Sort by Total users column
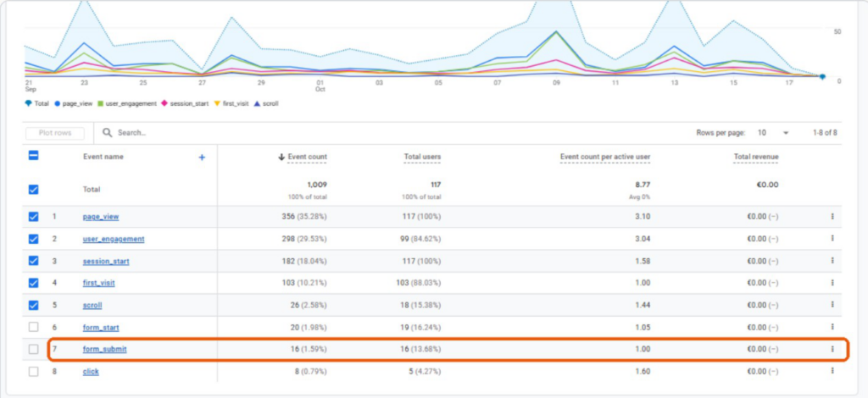 click(422, 157)
